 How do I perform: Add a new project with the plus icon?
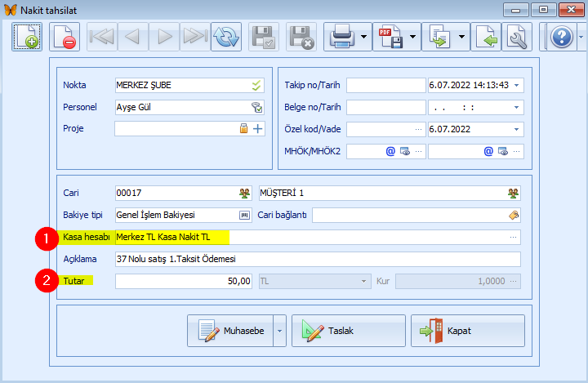coord(257,129)
